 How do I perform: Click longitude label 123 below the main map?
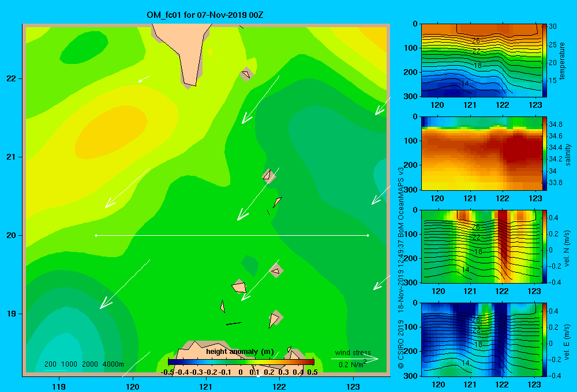click(353, 386)
